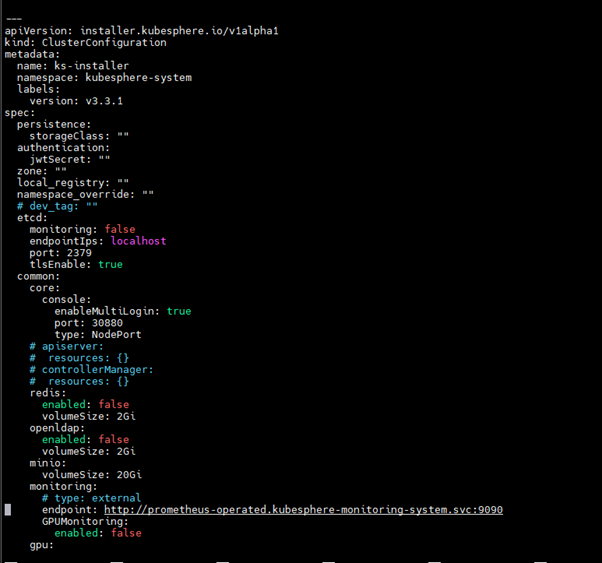This screenshot has height=563, width=602.
Task: Click the commented '# controllerManager:' line
Action: coord(91,369)
